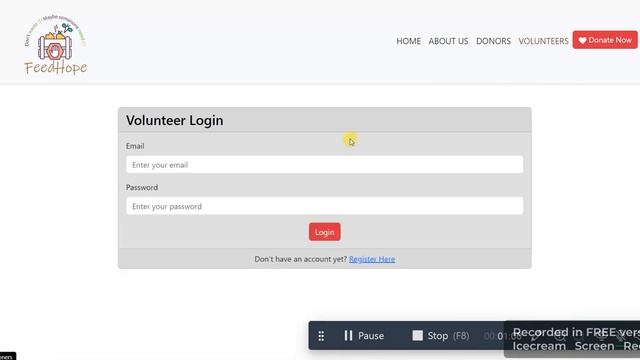Open the Register Here link
This screenshot has height=360, width=640.
pyautogui.click(x=372, y=259)
